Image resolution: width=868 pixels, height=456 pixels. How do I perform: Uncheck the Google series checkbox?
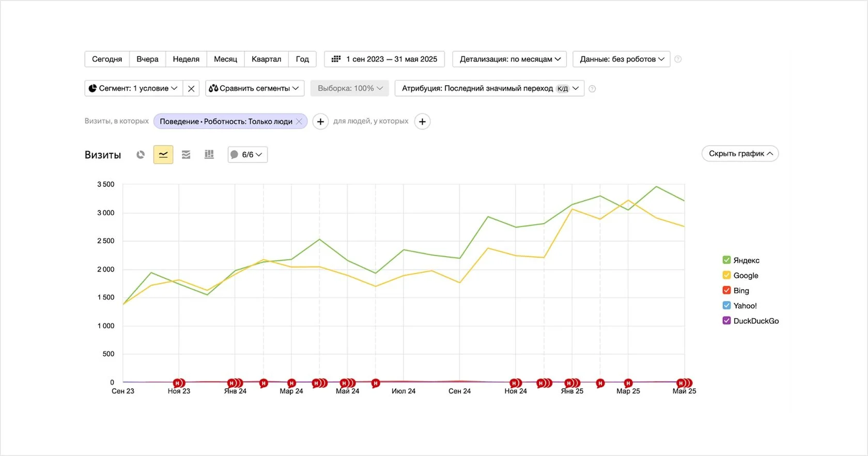726,275
